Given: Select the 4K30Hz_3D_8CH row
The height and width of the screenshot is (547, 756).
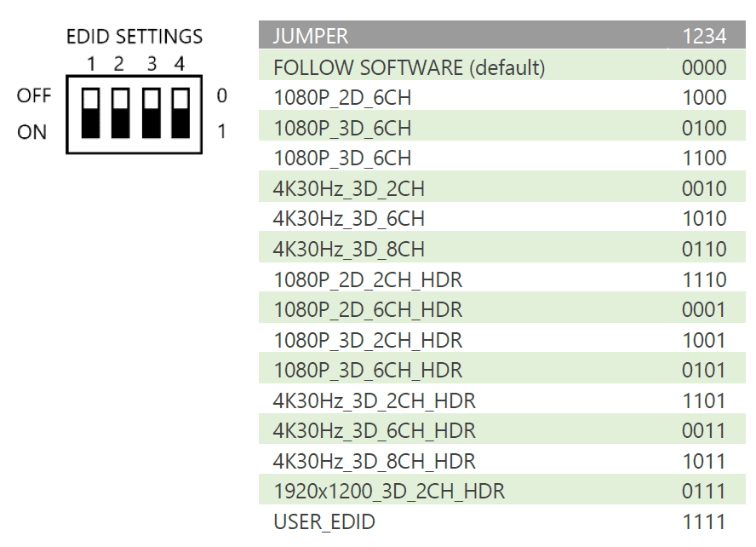Looking at the screenshot, I should [349, 250].
